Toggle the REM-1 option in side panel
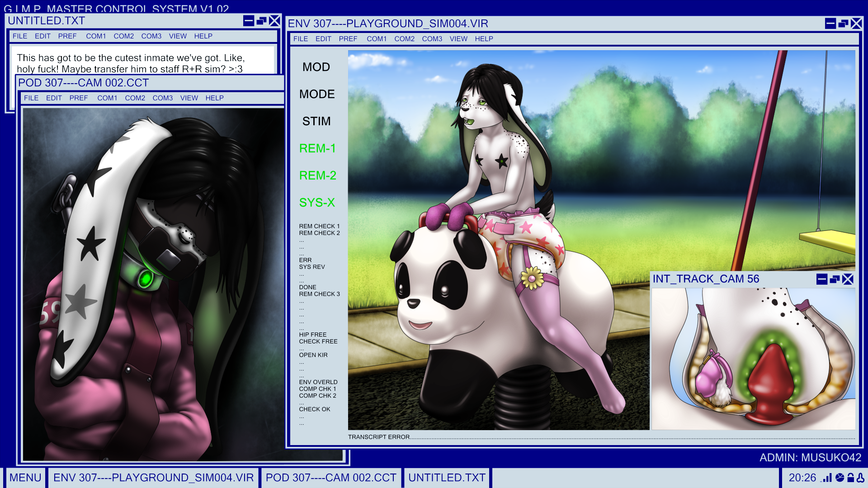This screenshot has width=868, height=488. (x=317, y=148)
